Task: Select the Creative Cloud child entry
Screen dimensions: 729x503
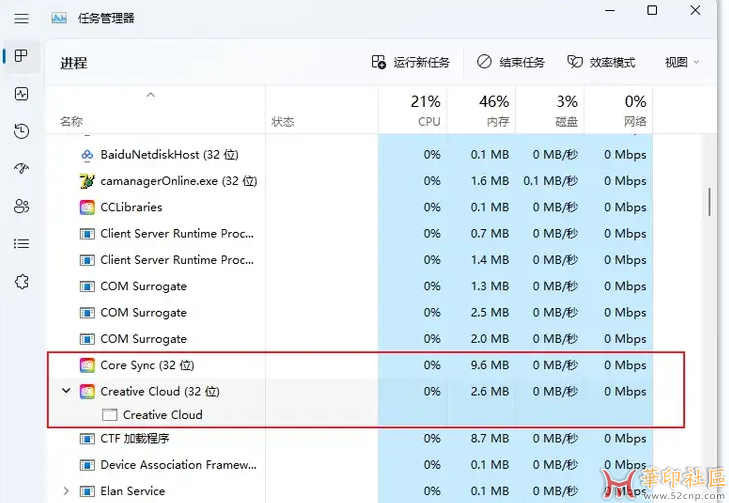Action: coord(162,415)
